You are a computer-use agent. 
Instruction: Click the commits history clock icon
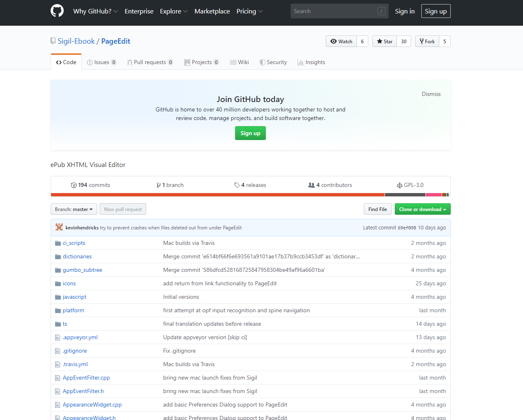(74, 185)
